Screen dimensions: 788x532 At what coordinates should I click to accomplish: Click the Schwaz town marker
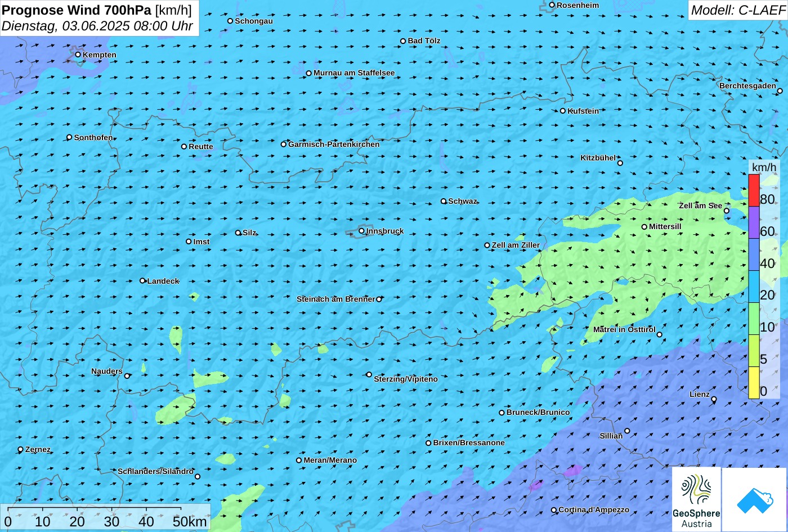[x=444, y=201]
